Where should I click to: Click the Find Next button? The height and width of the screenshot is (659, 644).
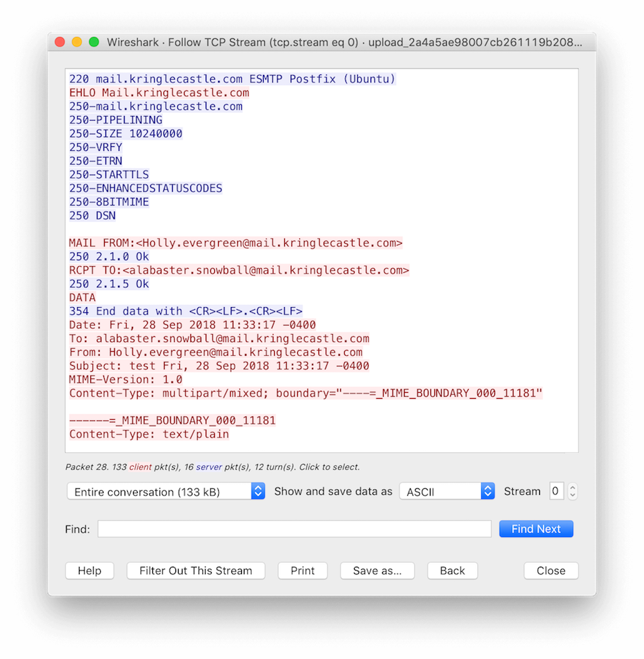click(x=536, y=529)
